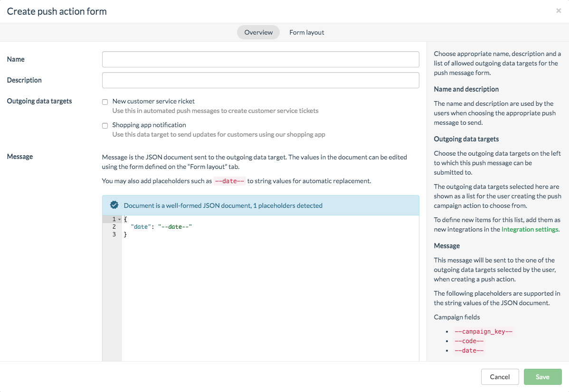Click the --campaign_key-- placeholder in help panel
Screen dimensions: 569x392
tap(484, 332)
